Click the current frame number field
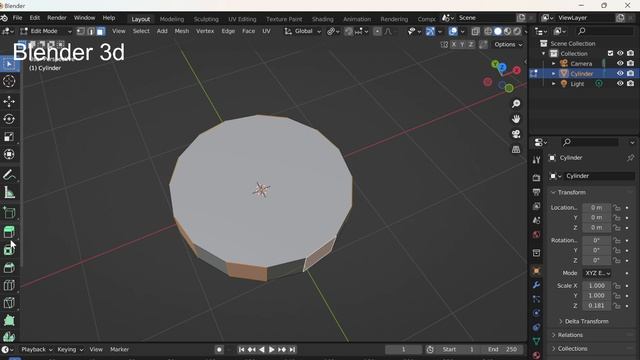The image size is (640, 360). [403, 349]
